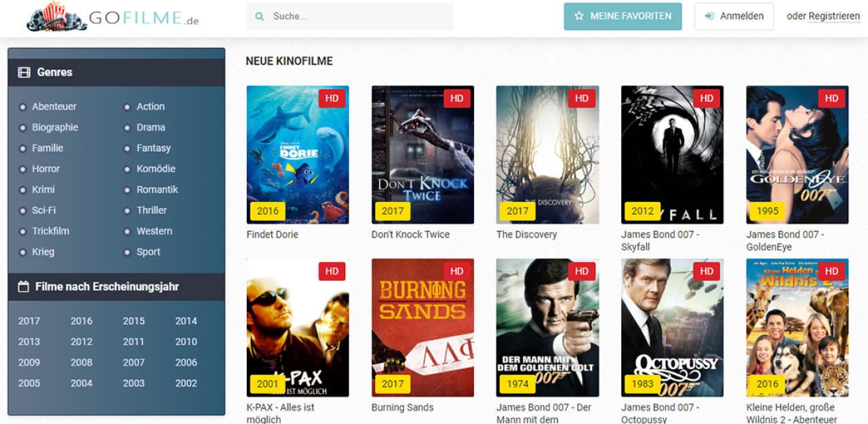
Task: Filter films by year 2015
Action: [134, 321]
